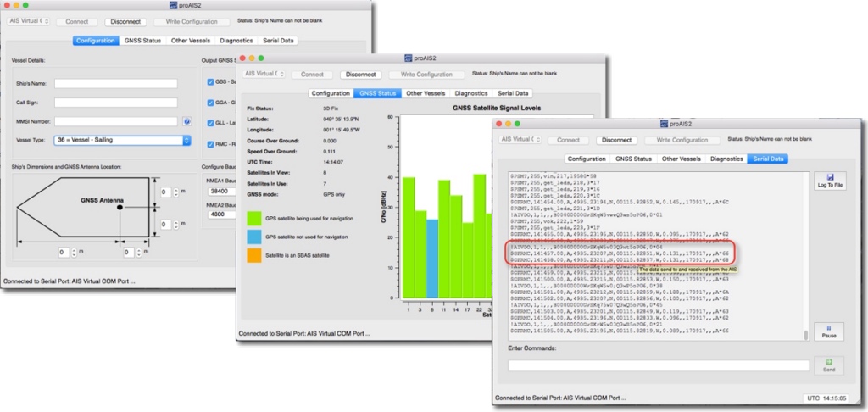Select Serial Data tab in the rear window
The width and height of the screenshot is (868, 412).
tap(278, 41)
